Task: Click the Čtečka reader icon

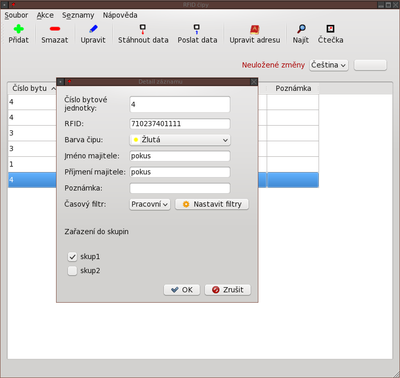Action: pos(330,29)
